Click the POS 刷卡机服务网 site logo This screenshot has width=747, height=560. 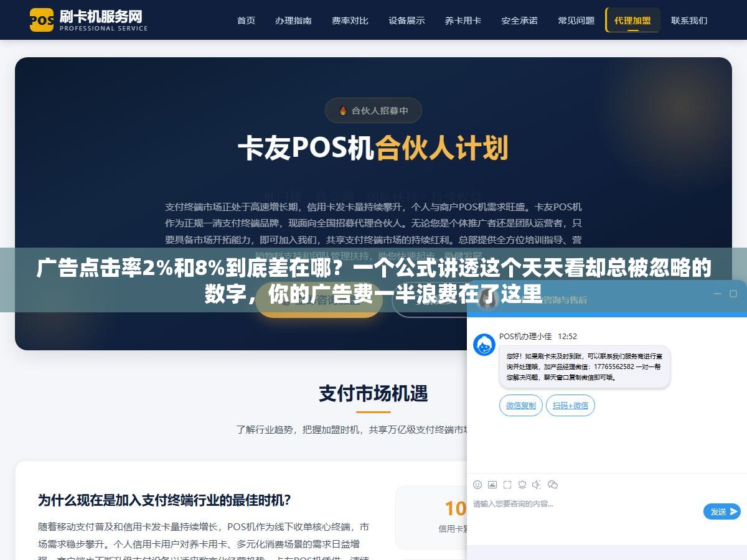coord(88,19)
